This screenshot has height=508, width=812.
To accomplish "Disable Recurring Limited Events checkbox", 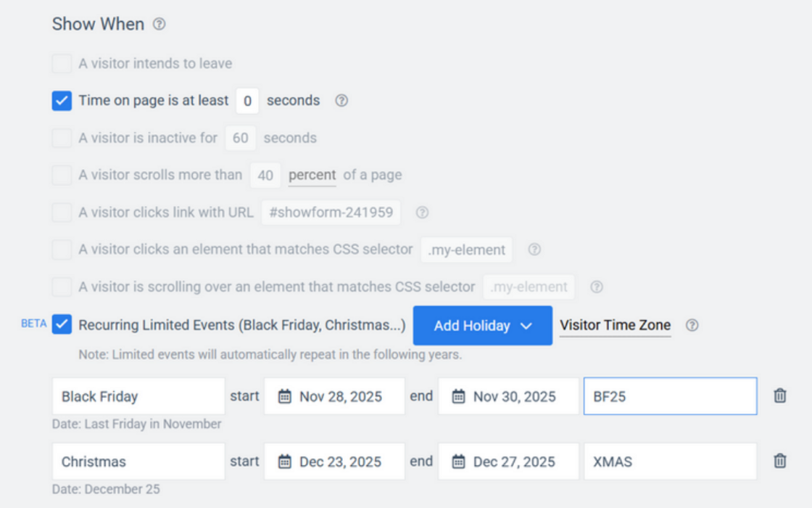I will click(x=62, y=324).
